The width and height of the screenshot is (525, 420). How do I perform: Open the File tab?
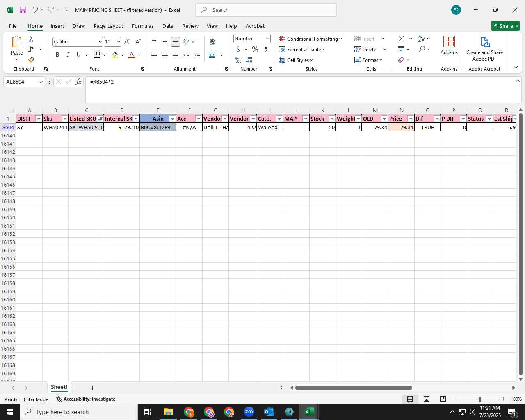[x=13, y=26]
